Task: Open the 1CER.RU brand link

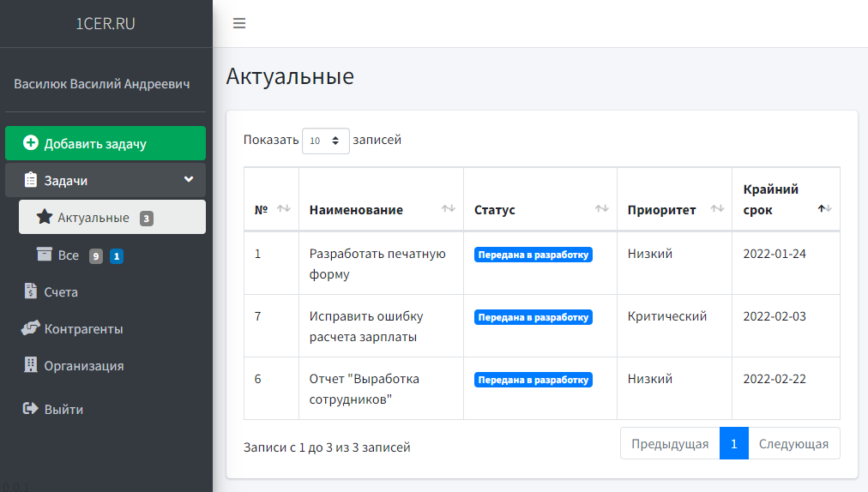Action: point(105,23)
